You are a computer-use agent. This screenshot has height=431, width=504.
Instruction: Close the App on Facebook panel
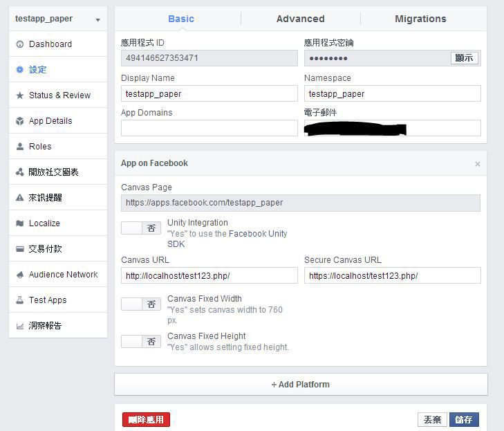click(478, 164)
